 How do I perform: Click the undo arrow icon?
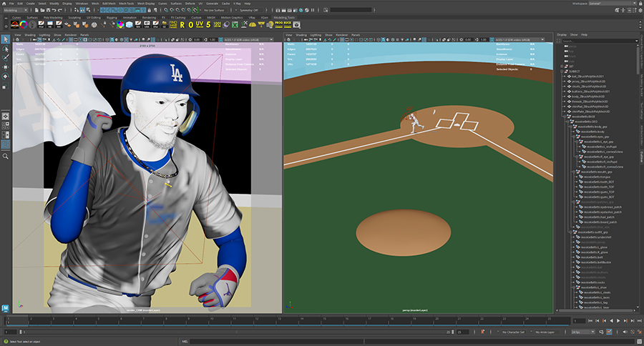[x=54, y=10]
